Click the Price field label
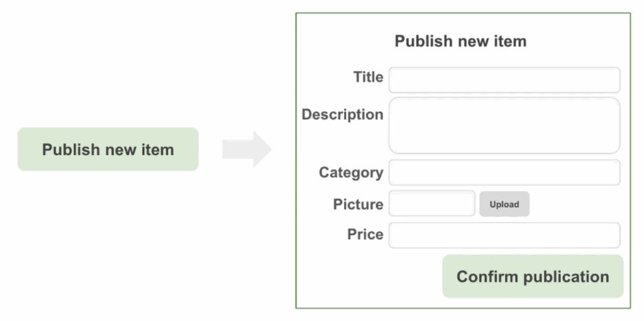Viewport: 644px width, 321px height. tap(365, 234)
